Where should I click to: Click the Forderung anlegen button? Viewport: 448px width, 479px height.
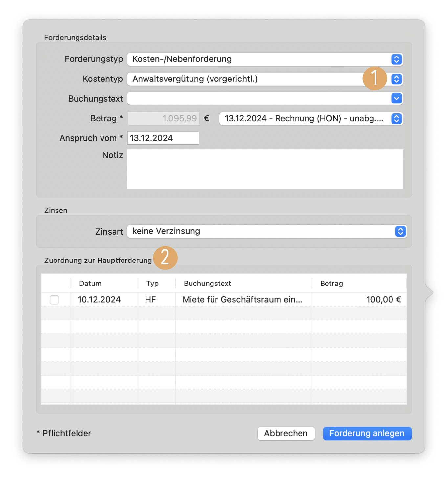tap(367, 433)
